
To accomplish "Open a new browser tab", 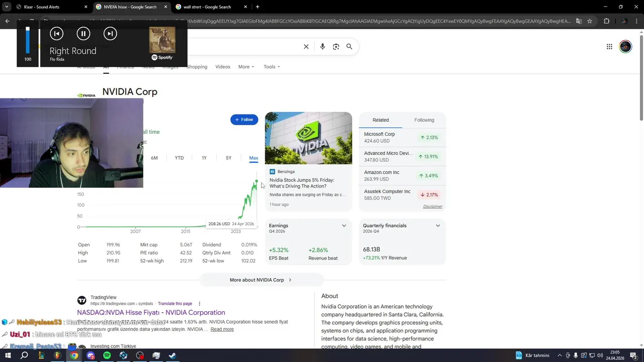I will [258, 7].
